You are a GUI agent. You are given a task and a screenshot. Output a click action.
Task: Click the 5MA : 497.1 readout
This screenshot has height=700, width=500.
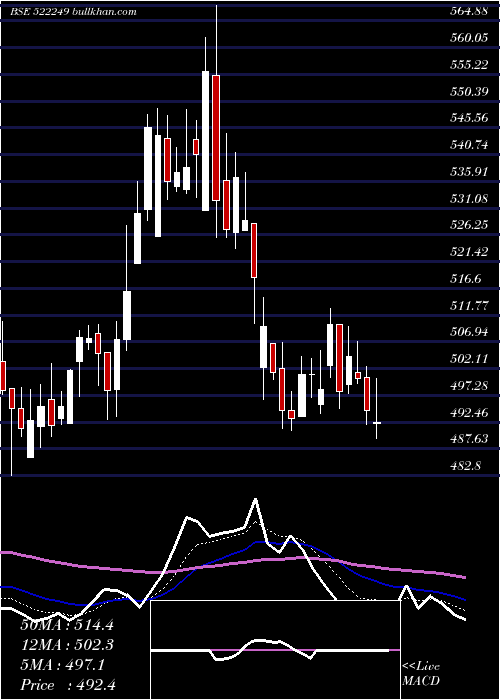[x=63, y=665]
